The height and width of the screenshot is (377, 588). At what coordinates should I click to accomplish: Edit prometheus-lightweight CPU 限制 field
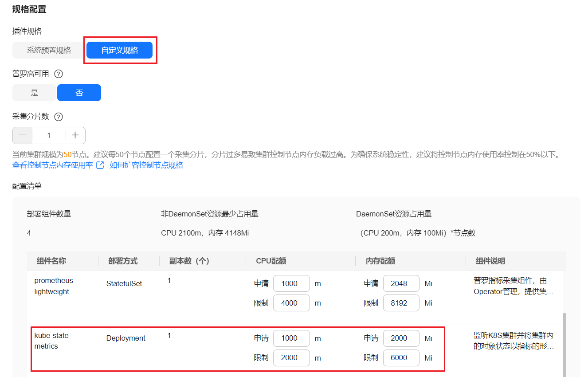(x=291, y=303)
